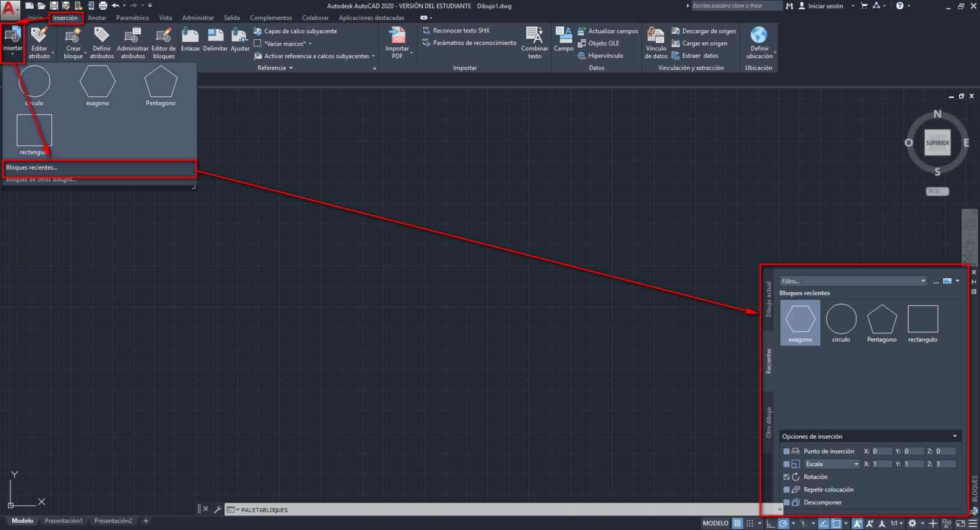Open the Dibujo actual palette tab
This screenshot has width=980, height=530.
click(769, 299)
